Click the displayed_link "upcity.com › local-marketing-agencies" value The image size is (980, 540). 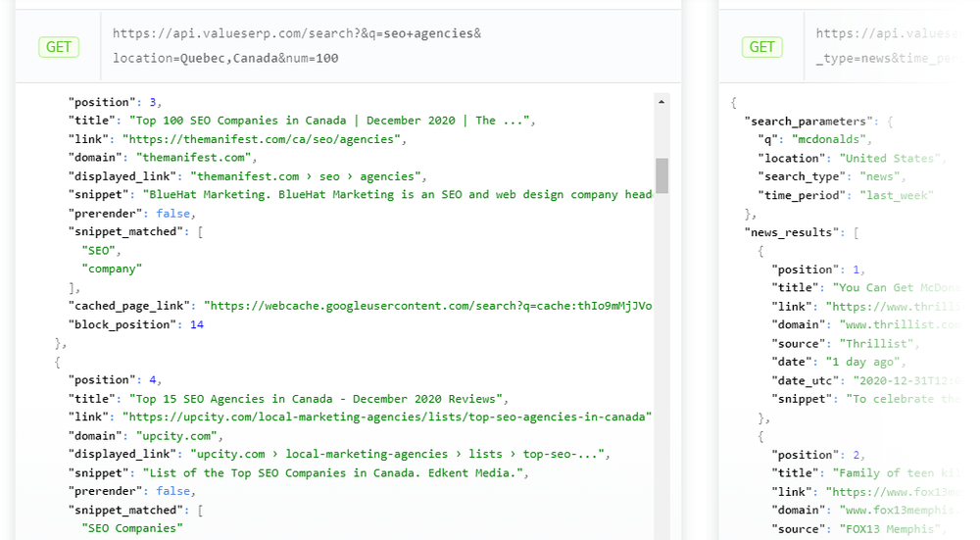tap(400, 454)
